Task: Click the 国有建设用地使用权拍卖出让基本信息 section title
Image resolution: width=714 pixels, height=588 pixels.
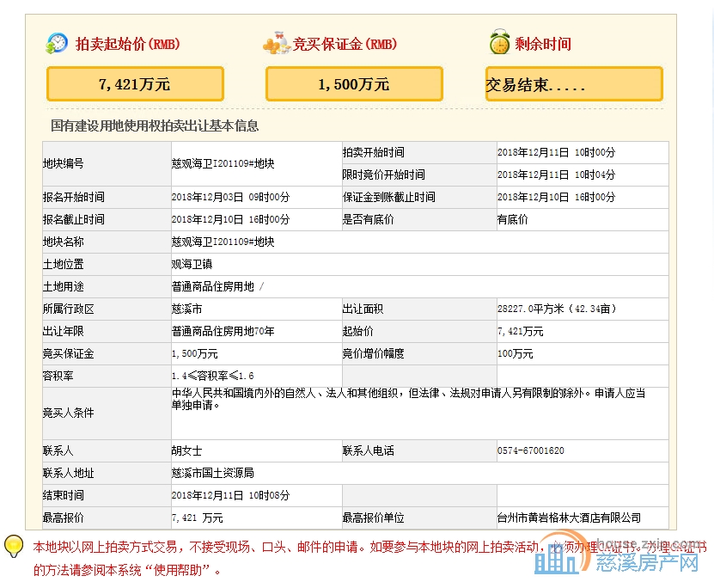Action: [155, 126]
